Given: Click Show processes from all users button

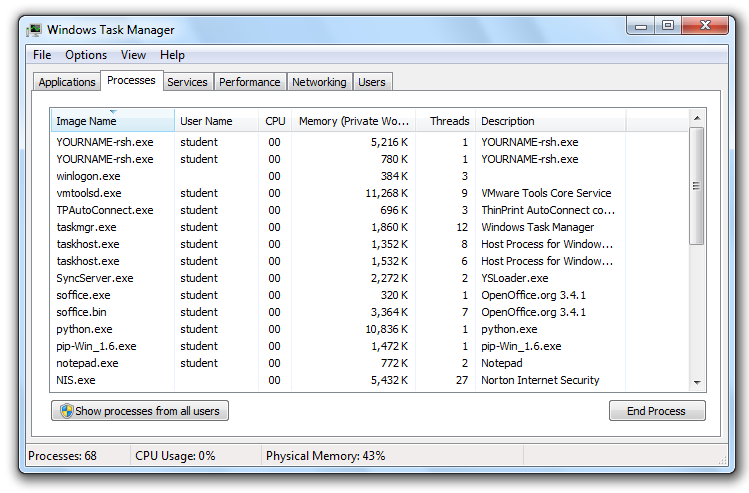Looking at the screenshot, I should (140, 411).
